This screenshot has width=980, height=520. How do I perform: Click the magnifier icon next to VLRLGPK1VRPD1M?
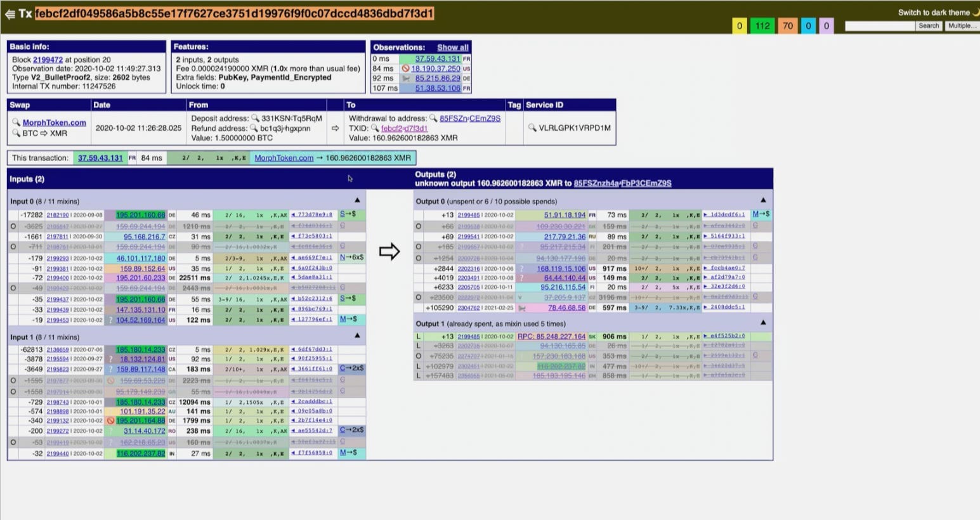coord(532,127)
